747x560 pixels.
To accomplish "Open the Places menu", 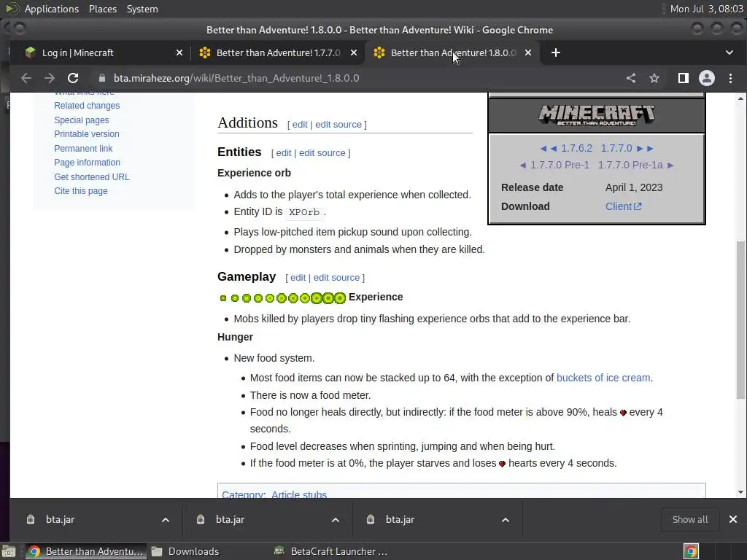I will (x=102, y=9).
